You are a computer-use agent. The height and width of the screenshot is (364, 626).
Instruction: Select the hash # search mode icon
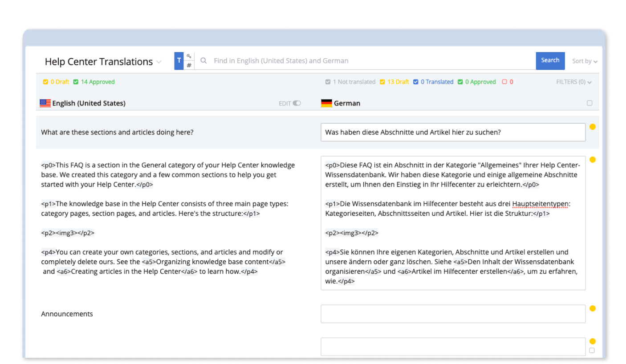click(189, 65)
